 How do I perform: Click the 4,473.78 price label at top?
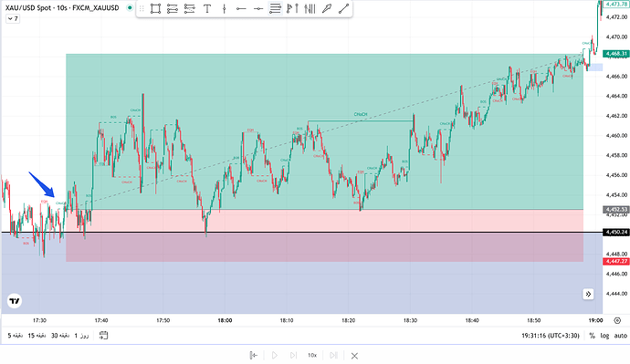616,4
